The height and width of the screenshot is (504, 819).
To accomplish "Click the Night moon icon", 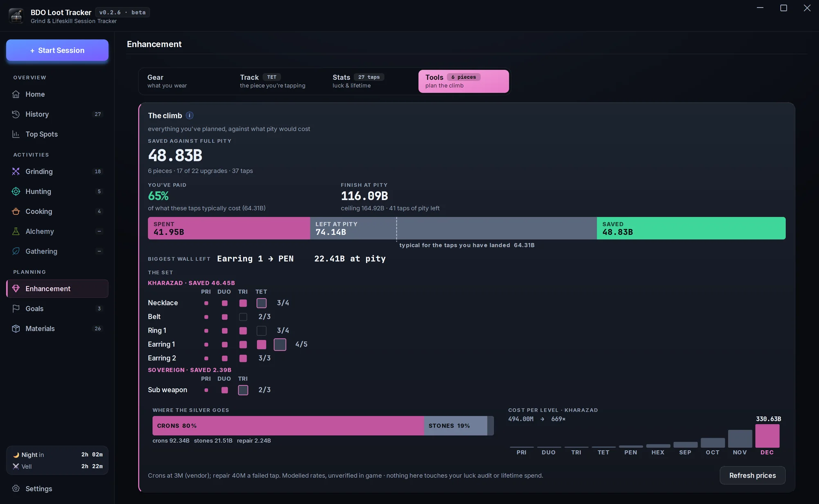I will point(16,455).
